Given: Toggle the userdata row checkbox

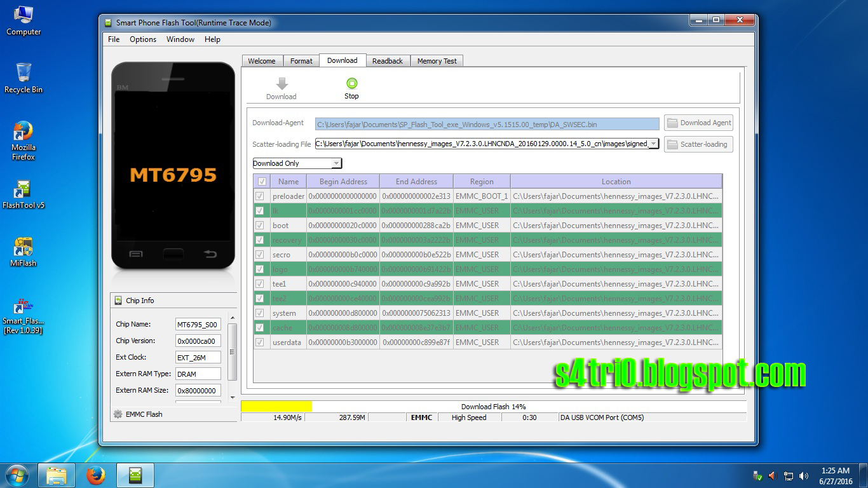Looking at the screenshot, I should tap(260, 342).
